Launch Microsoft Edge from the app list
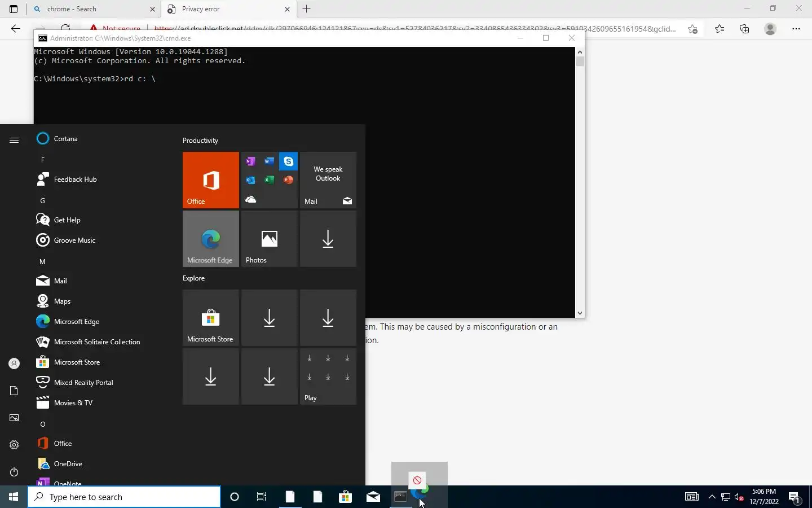This screenshot has width=812, height=508. coord(100,322)
